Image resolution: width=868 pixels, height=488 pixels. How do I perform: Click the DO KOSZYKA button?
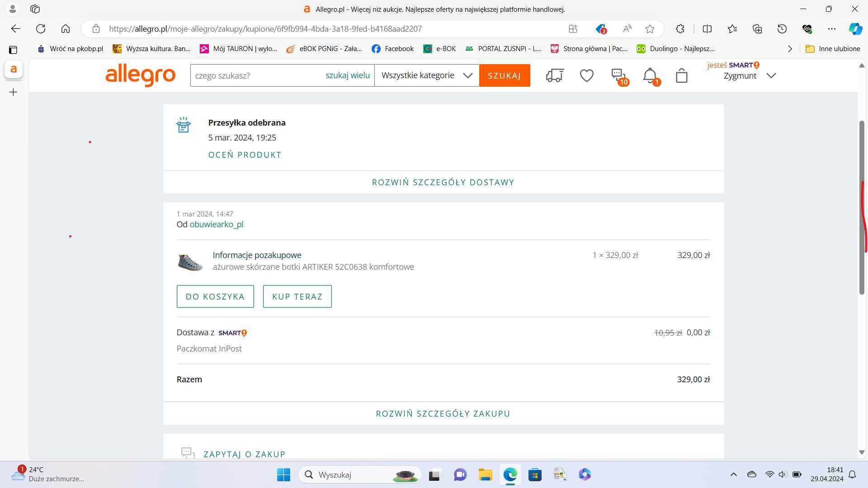(x=215, y=296)
